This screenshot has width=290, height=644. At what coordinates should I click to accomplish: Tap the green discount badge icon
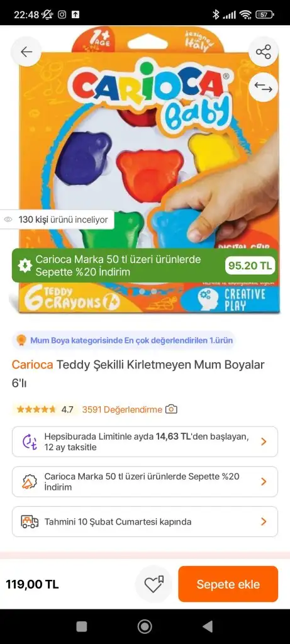25,265
